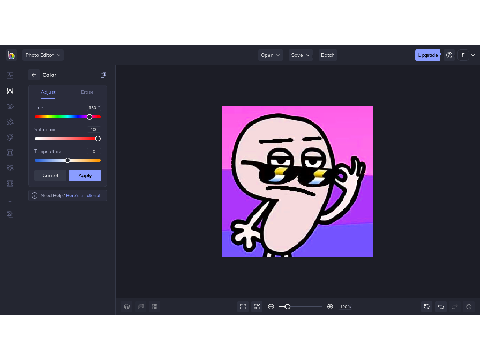Click the Hue rainbow slider
The image size is (480, 360).
pyautogui.click(x=68, y=117)
